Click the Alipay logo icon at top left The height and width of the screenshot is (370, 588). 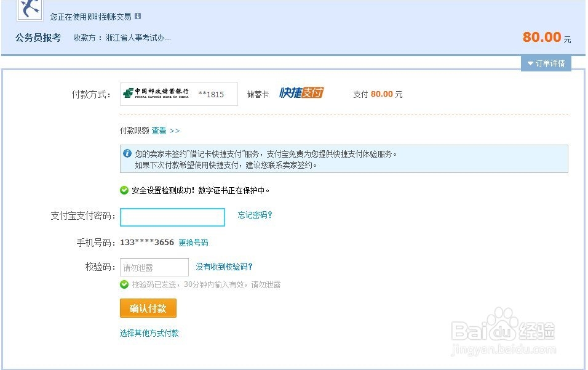[x=28, y=10]
